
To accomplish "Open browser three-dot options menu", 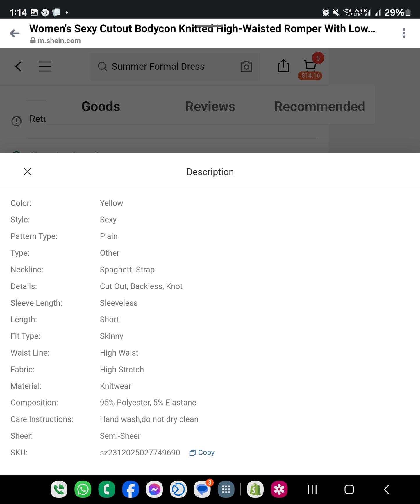I will pos(404,33).
